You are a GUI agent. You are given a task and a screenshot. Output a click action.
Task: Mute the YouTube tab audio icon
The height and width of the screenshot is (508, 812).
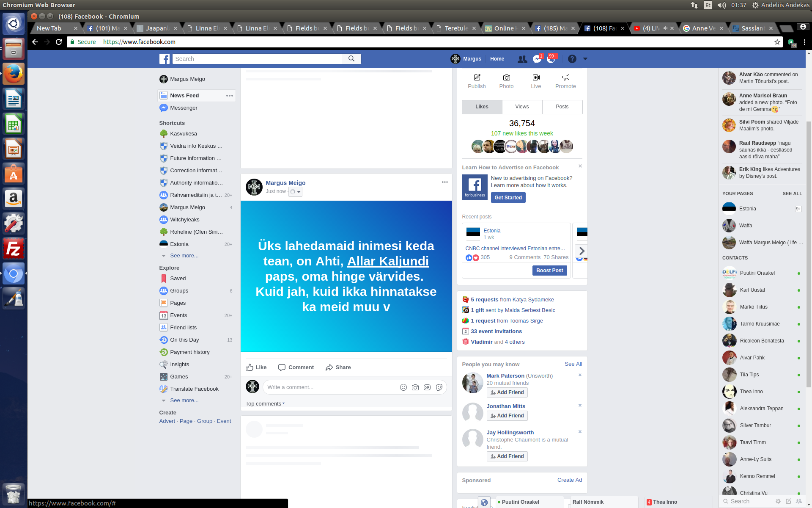point(665,28)
